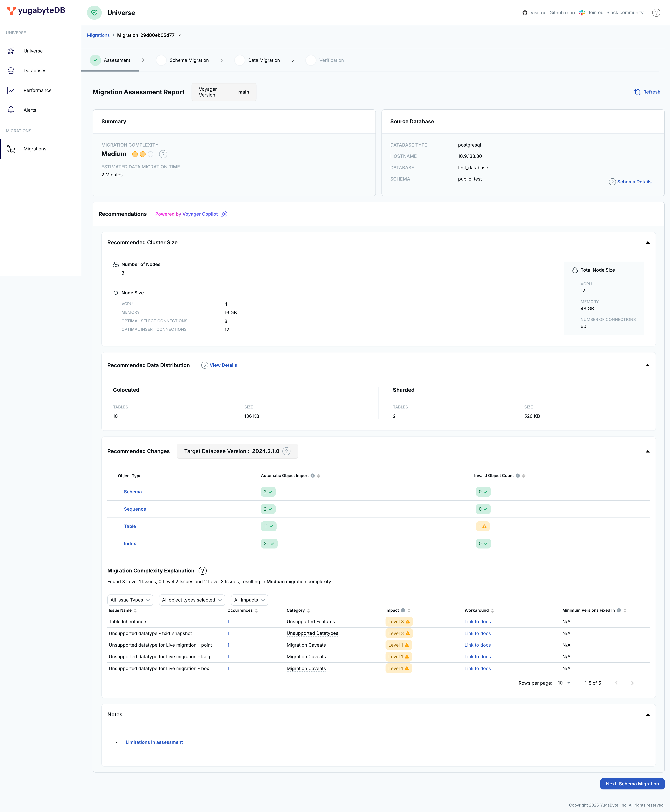Click the Alerts bell icon
The width and height of the screenshot is (670, 812).
point(11,110)
